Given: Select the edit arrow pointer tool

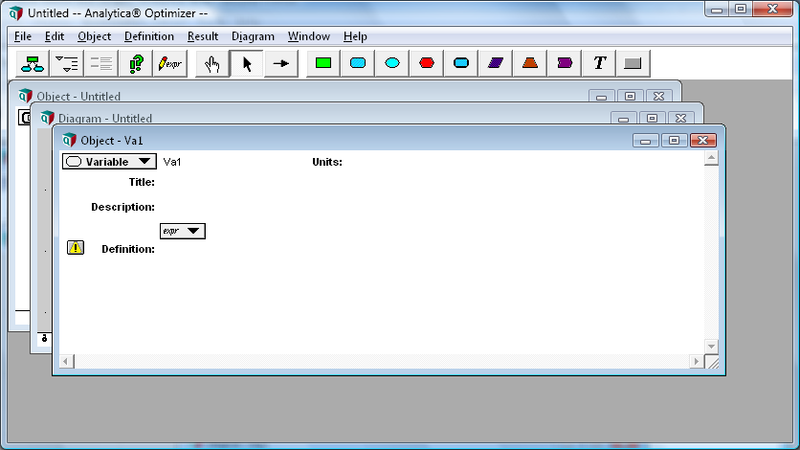Looking at the screenshot, I should pyautogui.click(x=247, y=64).
